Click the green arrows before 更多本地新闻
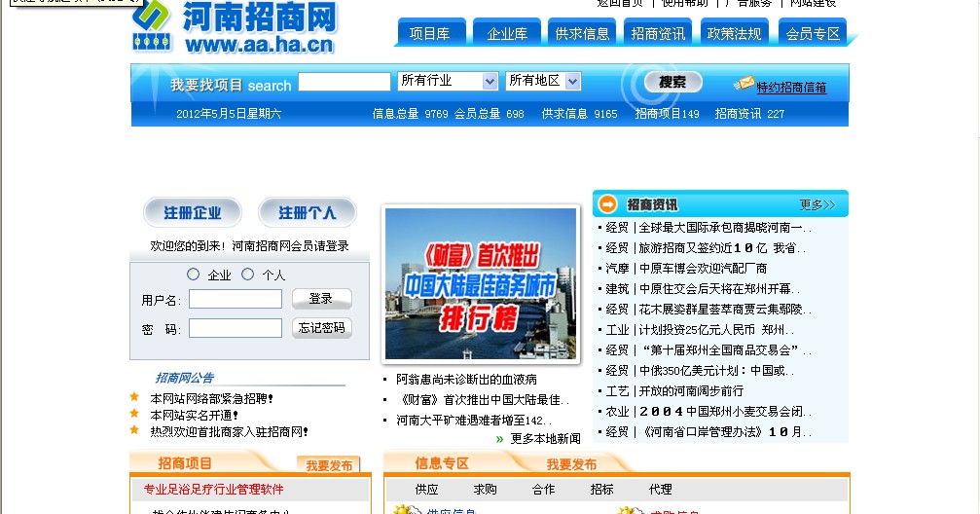The width and height of the screenshot is (980, 514). coord(499,439)
